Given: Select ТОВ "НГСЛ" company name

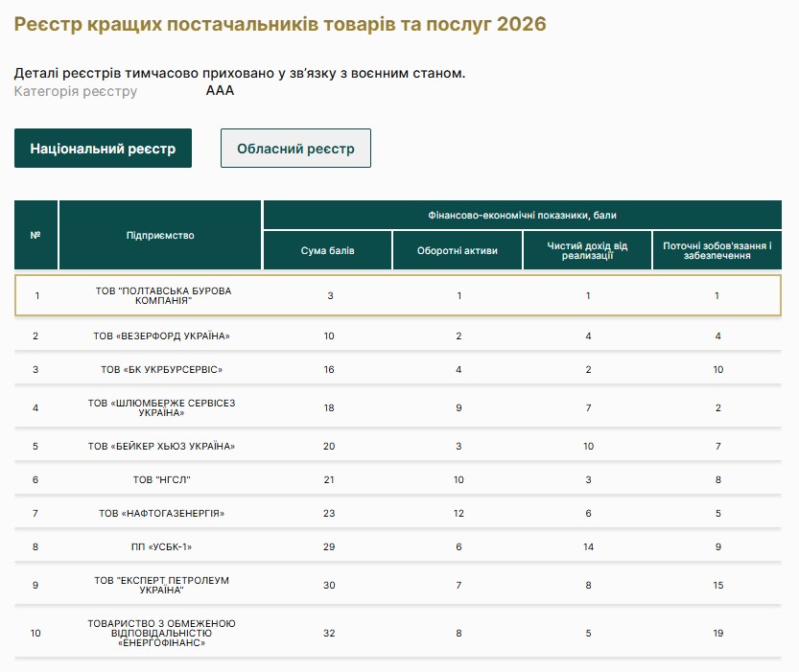Looking at the screenshot, I should coord(161,479).
